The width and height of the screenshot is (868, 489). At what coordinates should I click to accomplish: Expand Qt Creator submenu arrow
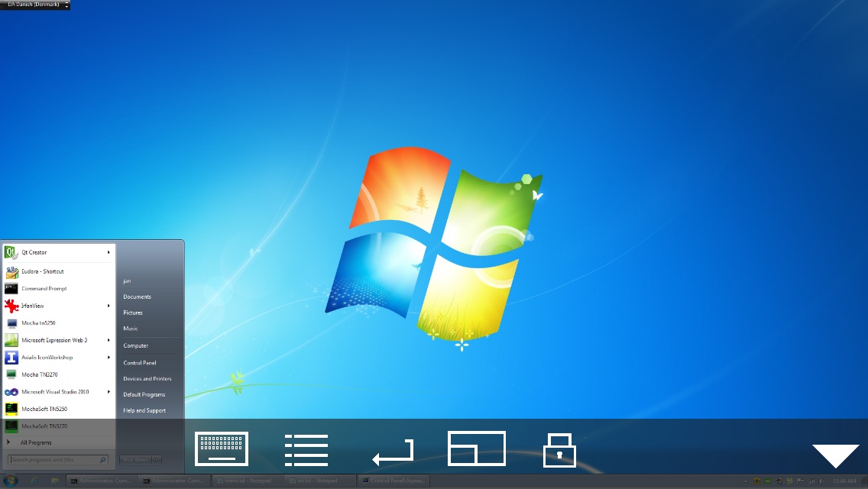click(108, 253)
